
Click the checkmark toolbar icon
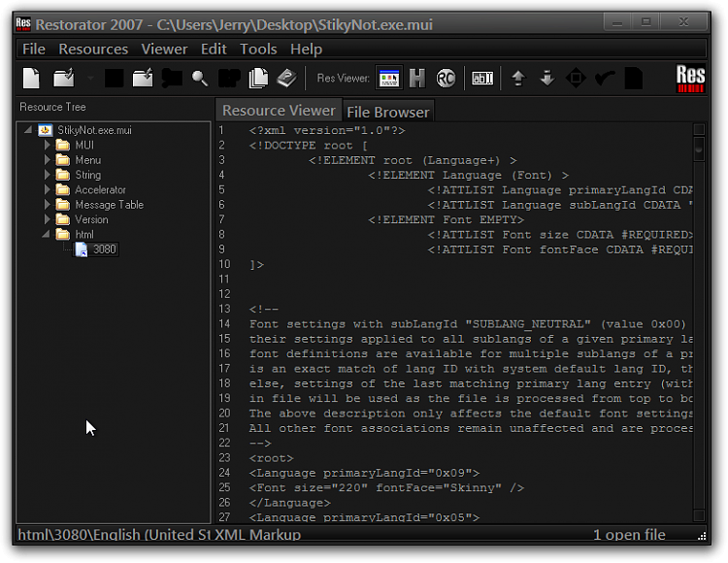tap(605, 78)
